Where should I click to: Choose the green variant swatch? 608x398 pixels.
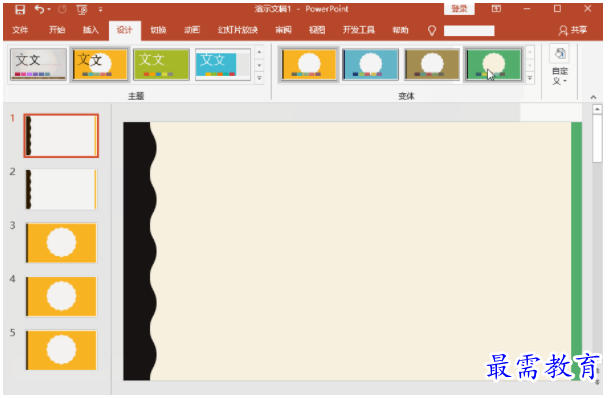click(x=493, y=64)
